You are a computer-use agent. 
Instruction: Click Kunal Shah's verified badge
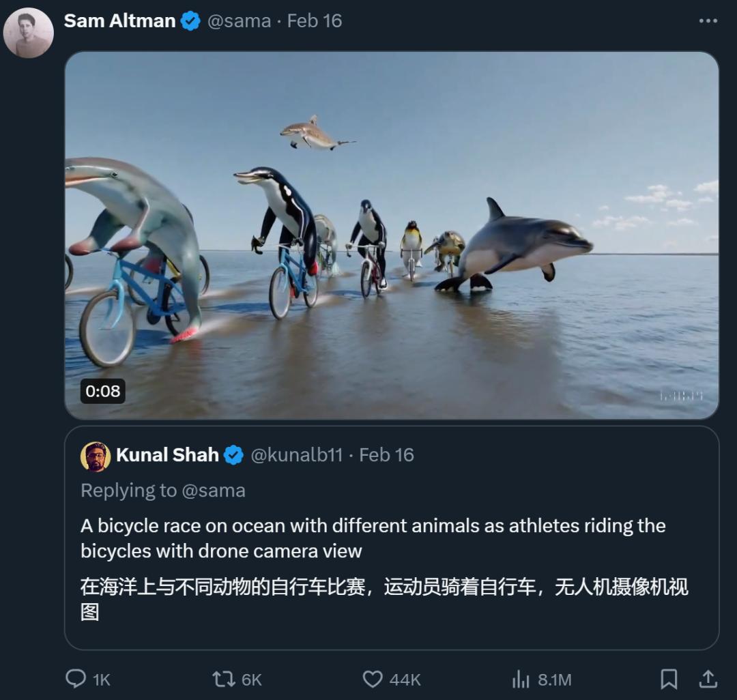233,455
